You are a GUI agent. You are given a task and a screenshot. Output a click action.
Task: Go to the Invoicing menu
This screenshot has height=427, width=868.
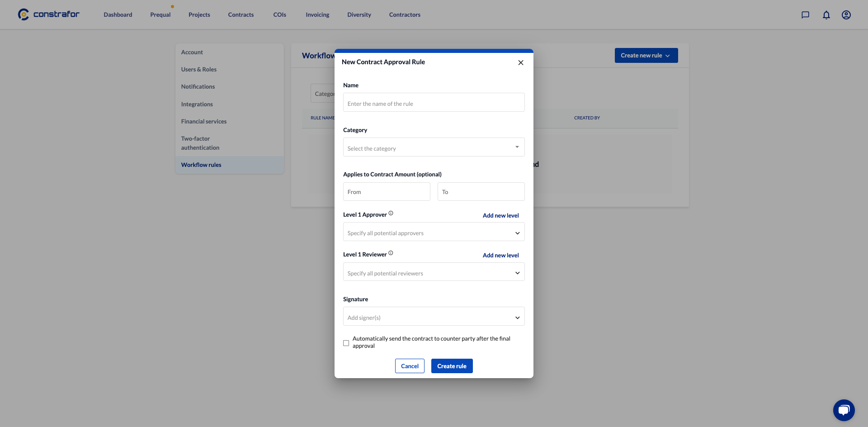pyautogui.click(x=317, y=15)
